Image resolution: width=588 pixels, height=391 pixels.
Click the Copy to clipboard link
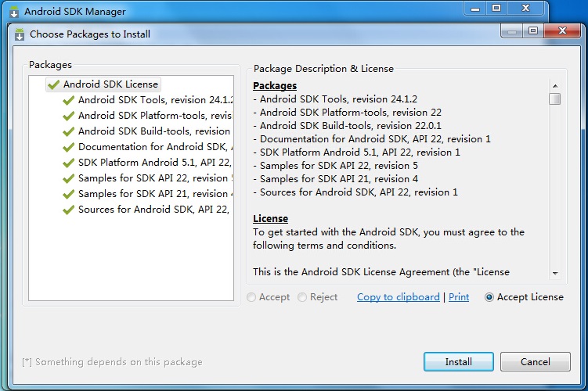[x=399, y=297]
